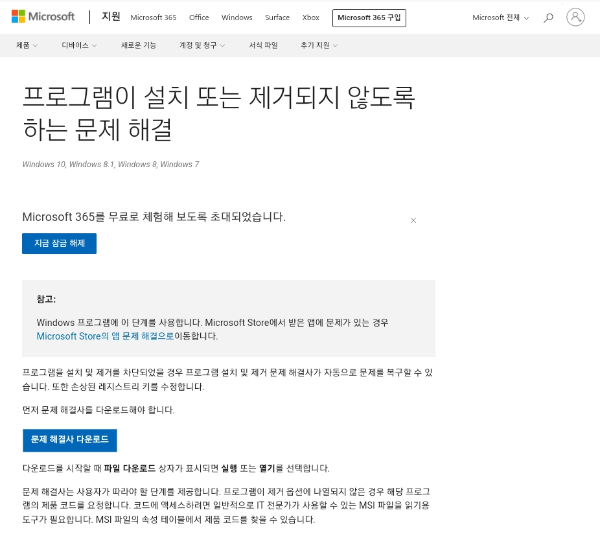Open the search magnifier icon

click(548, 18)
